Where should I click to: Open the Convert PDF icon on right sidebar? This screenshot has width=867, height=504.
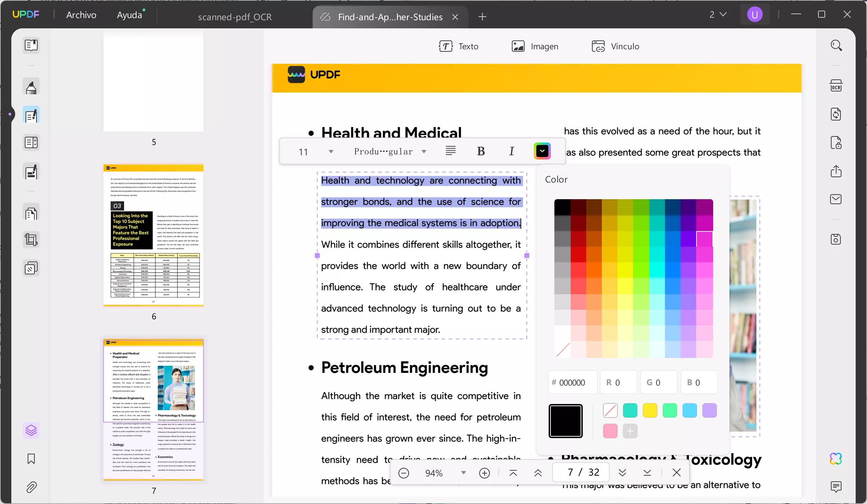836,114
